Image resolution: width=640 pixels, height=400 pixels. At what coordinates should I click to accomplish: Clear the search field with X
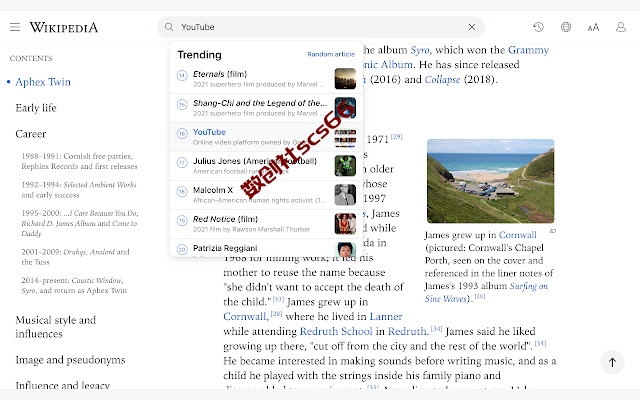click(x=472, y=27)
